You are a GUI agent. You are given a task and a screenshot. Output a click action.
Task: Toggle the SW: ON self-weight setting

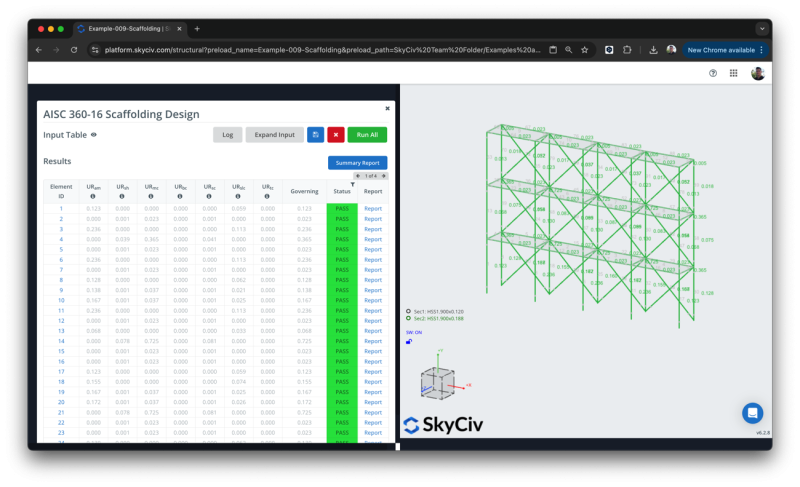tap(414, 331)
